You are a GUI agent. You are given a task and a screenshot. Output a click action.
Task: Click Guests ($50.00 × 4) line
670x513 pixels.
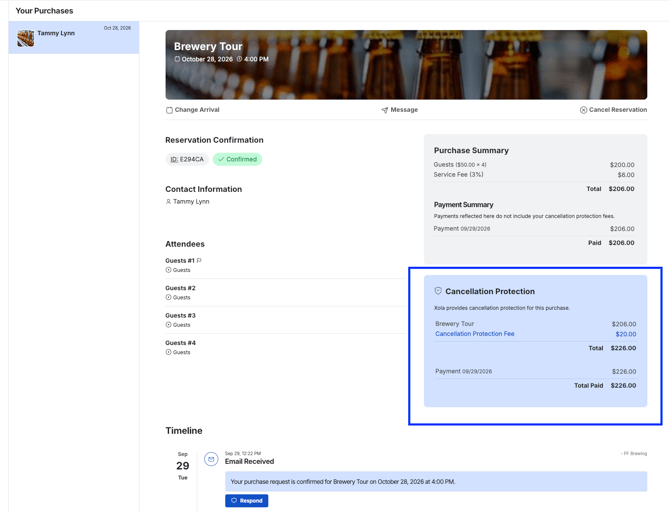click(x=534, y=164)
